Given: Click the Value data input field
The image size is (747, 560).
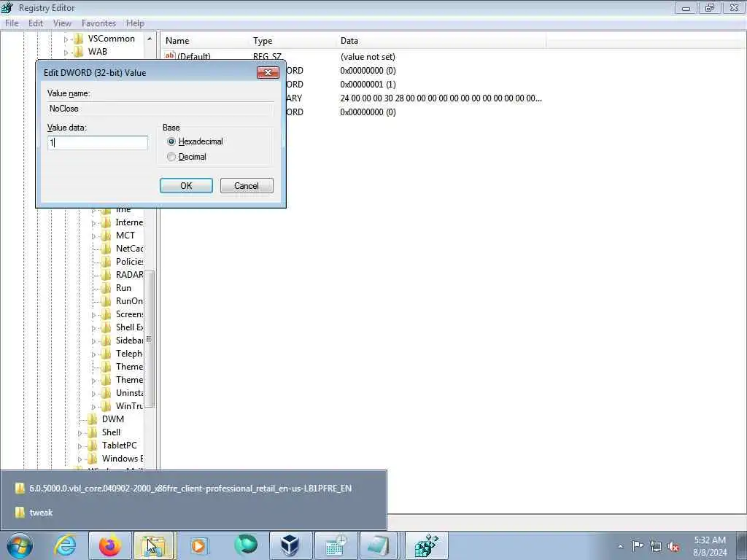Looking at the screenshot, I should (x=98, y=143).
